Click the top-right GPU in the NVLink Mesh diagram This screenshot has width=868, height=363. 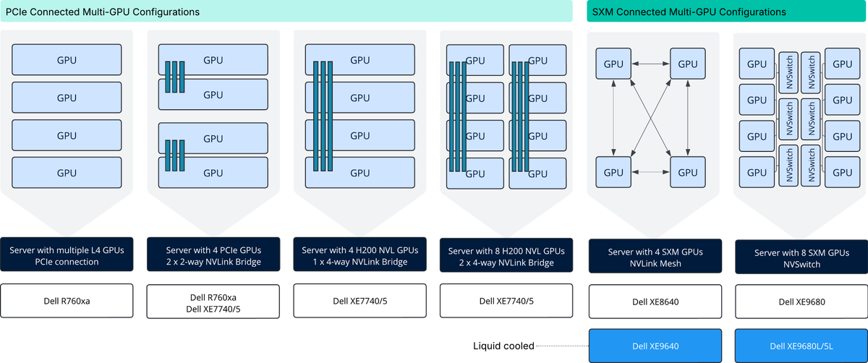click(689, 64)
